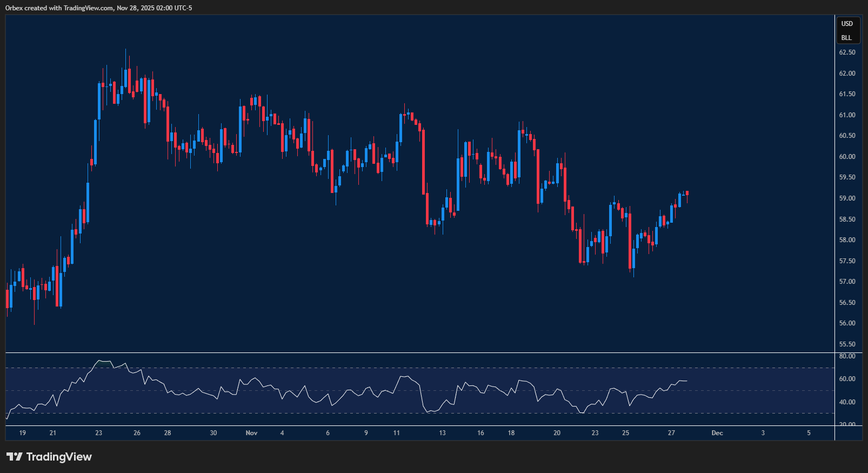Click the 55.50 price axis label
This screenshot has width=868, height=473.
[847, 344]
